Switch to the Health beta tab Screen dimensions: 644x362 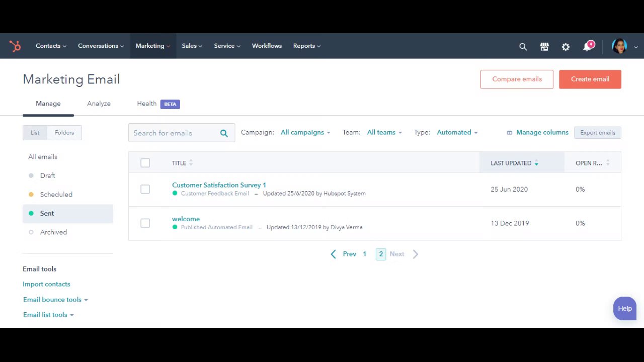click(x=158, y=104)
